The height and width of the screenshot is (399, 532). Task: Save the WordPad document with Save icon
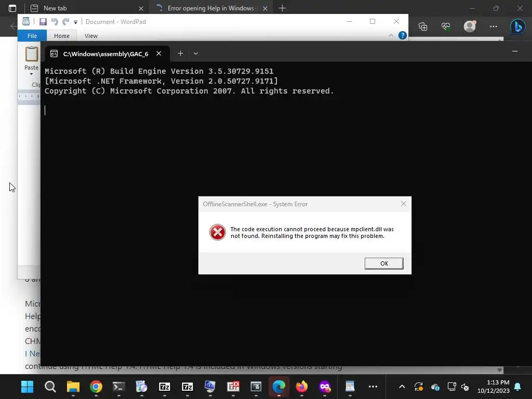[x=43, y=22]
